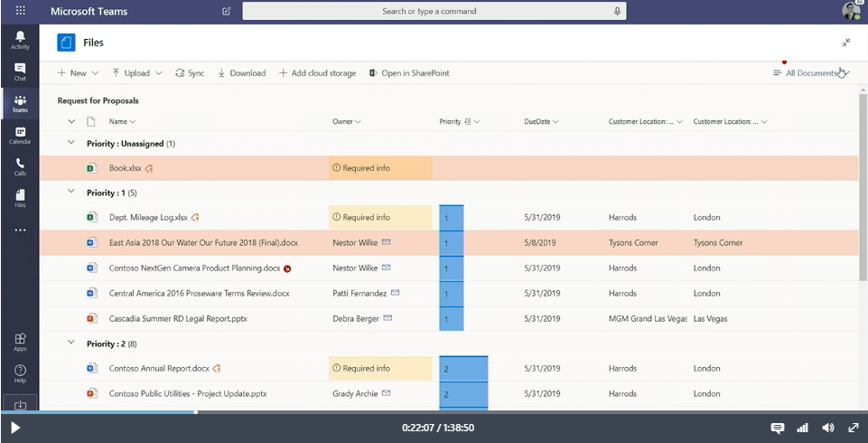Open the All Documents view selector
This screenshot has height=443, width=868.
pyautogui.click(x=811, y=73)
